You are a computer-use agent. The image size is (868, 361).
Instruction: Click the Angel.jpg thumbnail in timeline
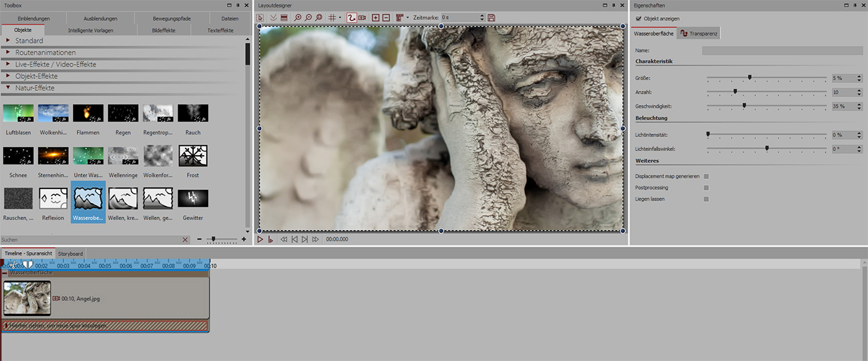27,298
